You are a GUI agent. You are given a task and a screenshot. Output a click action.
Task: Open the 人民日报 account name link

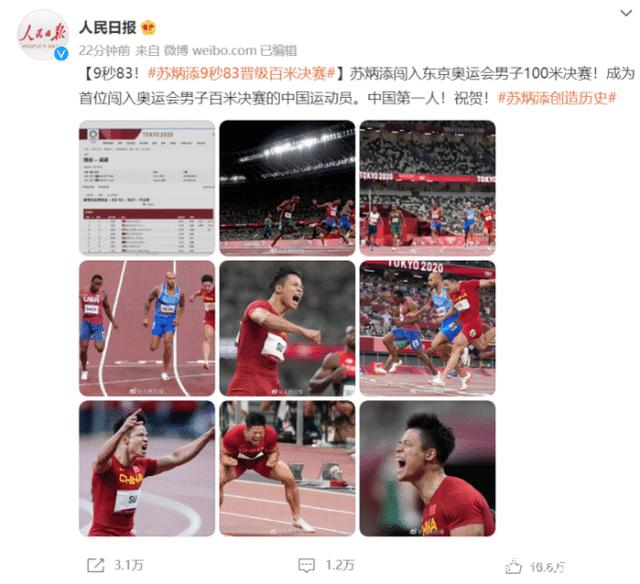[108, 28]
